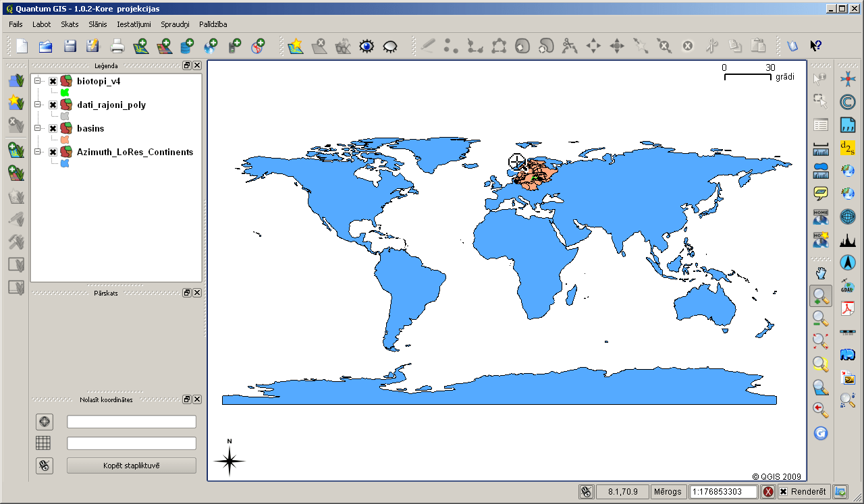Select the Split features scissors tool
864x504 pixels.
[570, 46]
